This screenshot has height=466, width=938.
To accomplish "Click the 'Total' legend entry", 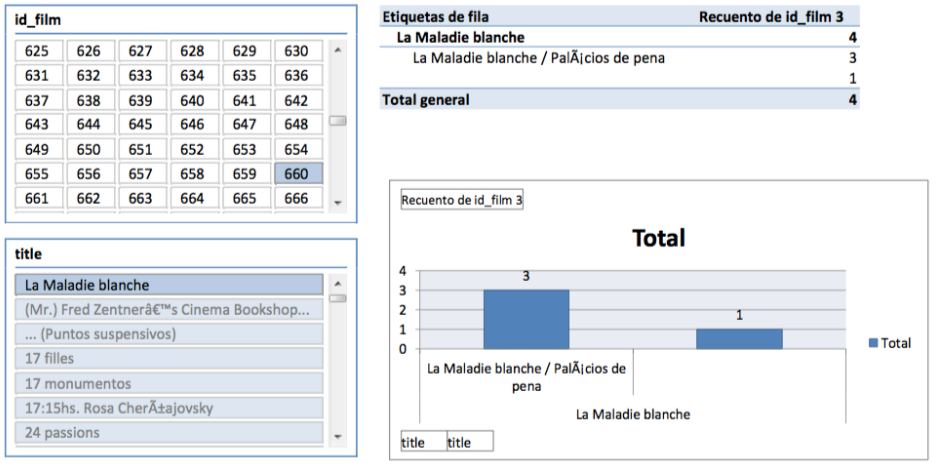I will (890, 343).
